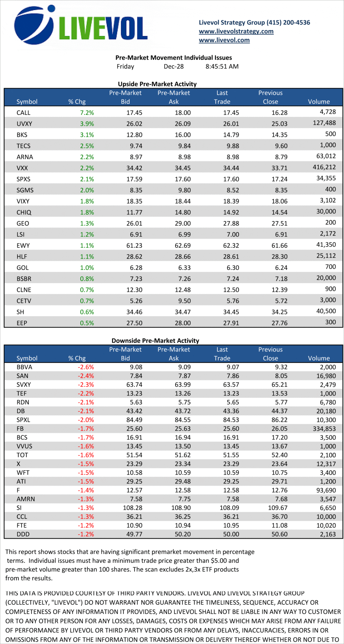Select the SVXY symbol cell
Image resolution: width=344 pixels, height=644 pixels.
(x=24, y=385)
